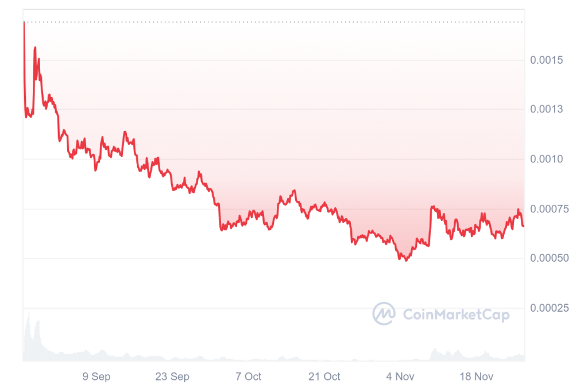
Task: Click the 0.00050 price axis label
Action: tap(550, 258)
